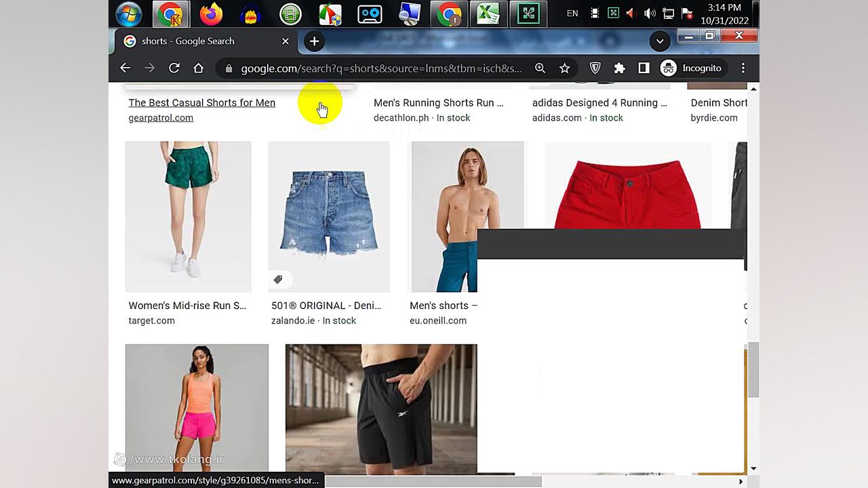Open the Excel taskbar icon

(488, 14)
